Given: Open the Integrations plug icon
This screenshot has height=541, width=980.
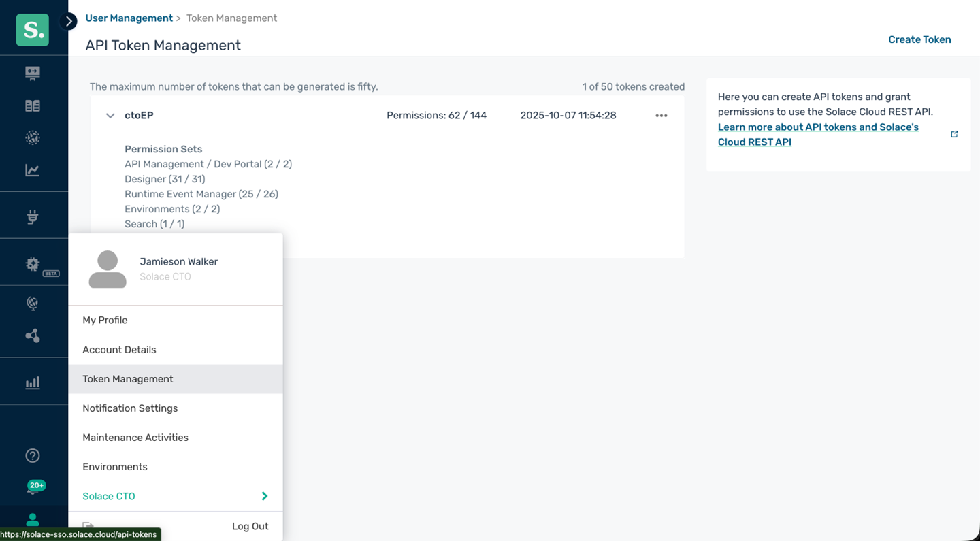Looking at the screenshot, I should point(33,216).
